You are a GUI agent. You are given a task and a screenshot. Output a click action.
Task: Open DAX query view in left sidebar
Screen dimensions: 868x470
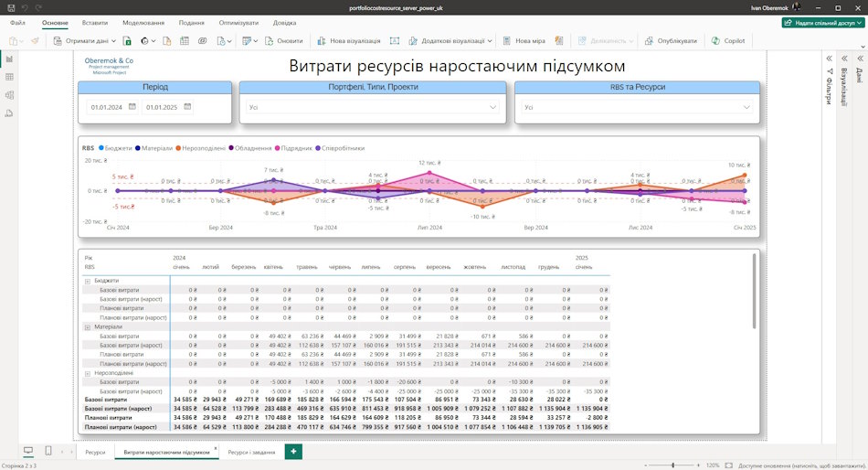[x=9, y=113]
